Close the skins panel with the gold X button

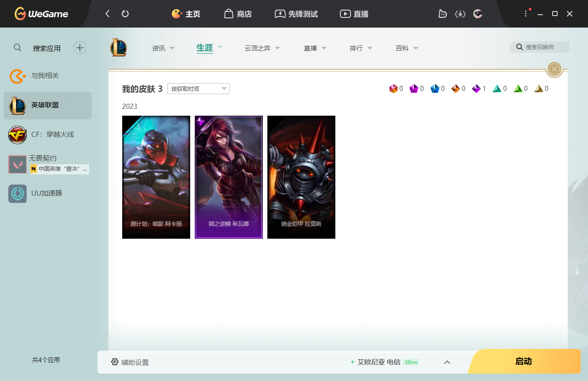click(x=554, y=69)
